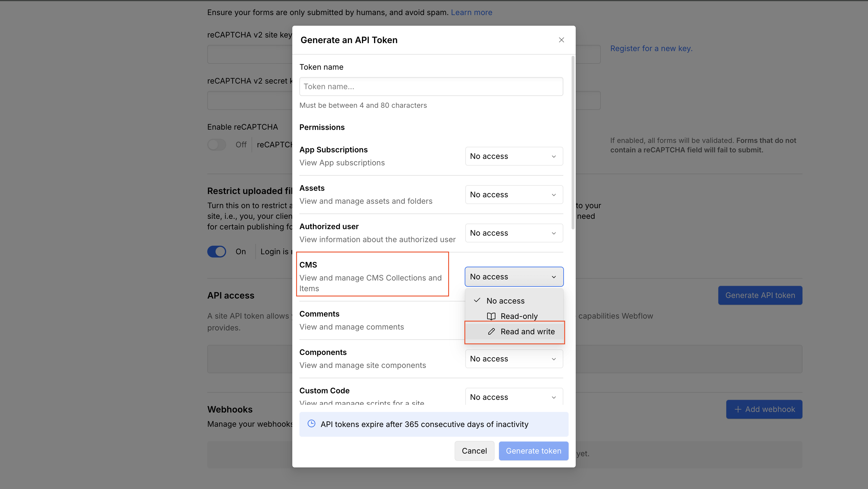The image size is (868, 489).
Task: Close the Generate an API Token dialog
Action: pos(561,40)
